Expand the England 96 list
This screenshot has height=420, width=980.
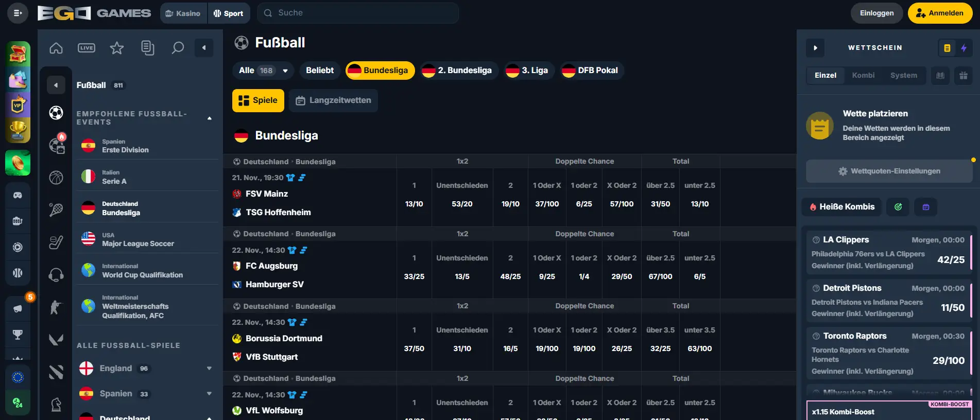[146, 369]
